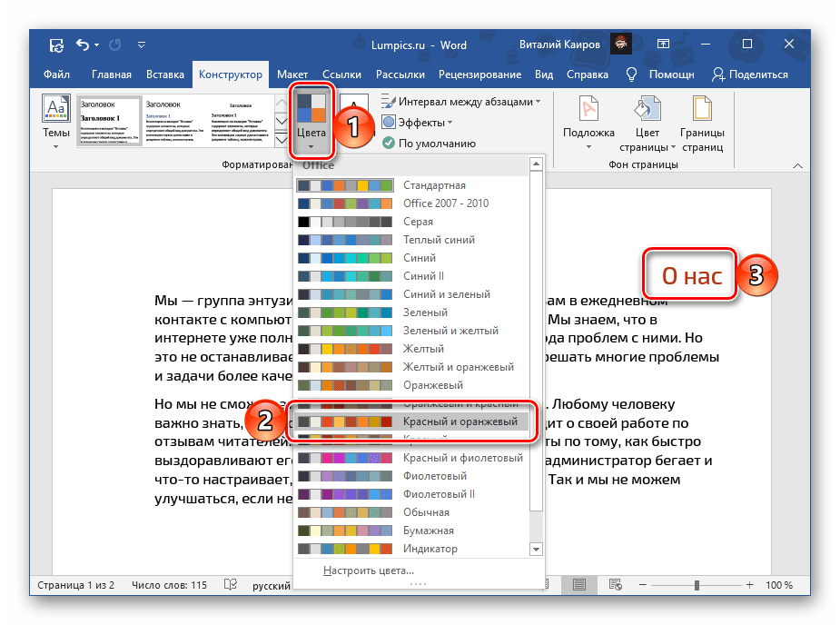Switch to the Вставка tab

164,74
